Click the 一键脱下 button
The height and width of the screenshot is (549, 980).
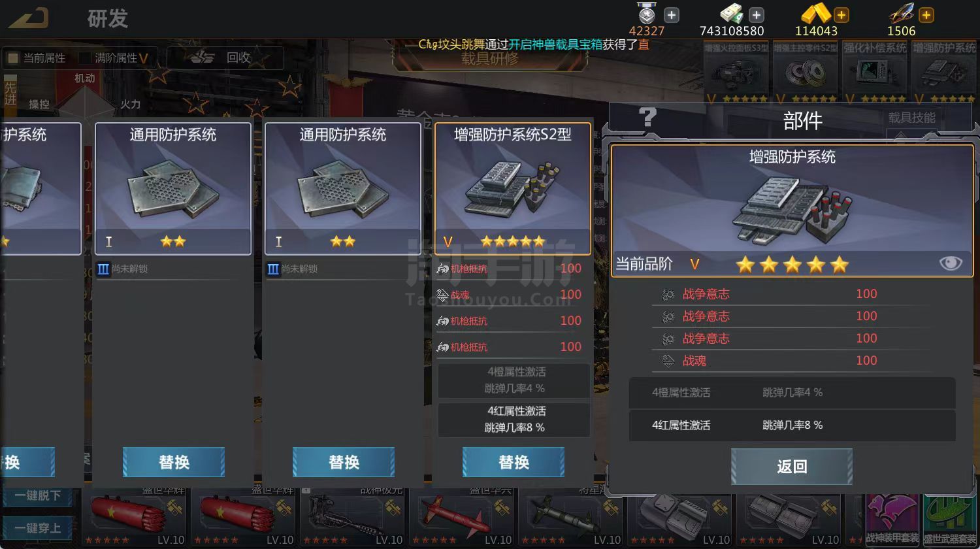37,495
